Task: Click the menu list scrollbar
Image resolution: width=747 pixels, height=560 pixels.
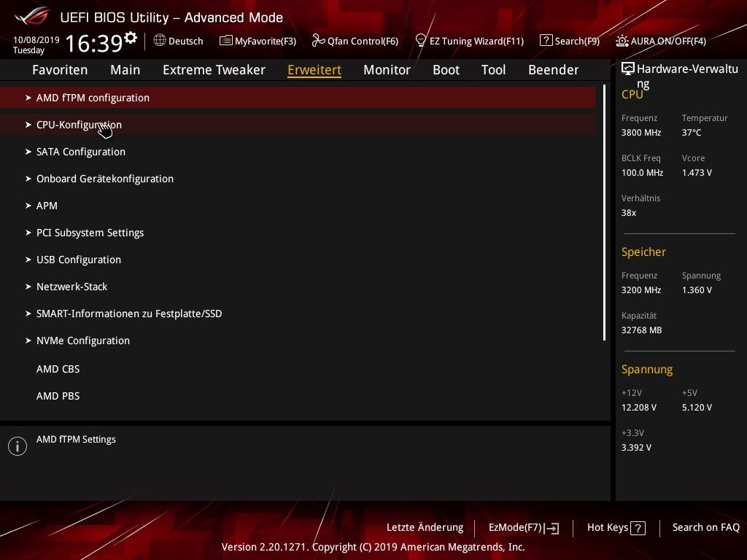Action: 604,213
